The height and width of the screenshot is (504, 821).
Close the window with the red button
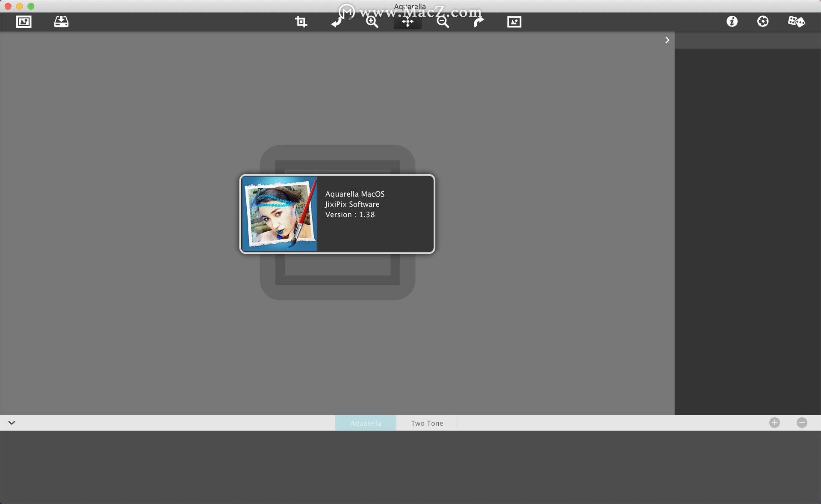pyautogui.click(x=8, y=6)
